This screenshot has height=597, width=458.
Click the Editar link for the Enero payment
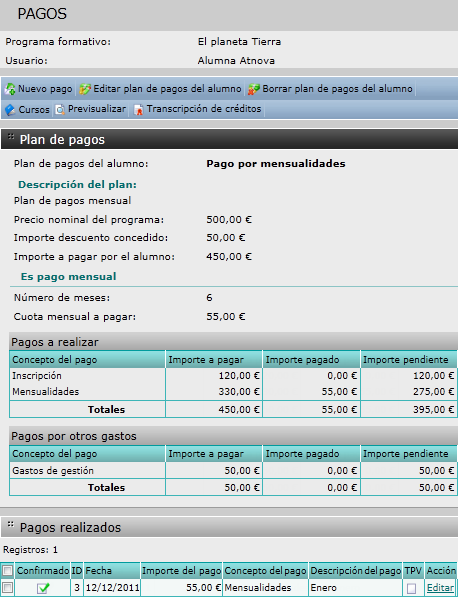[440, 588]
